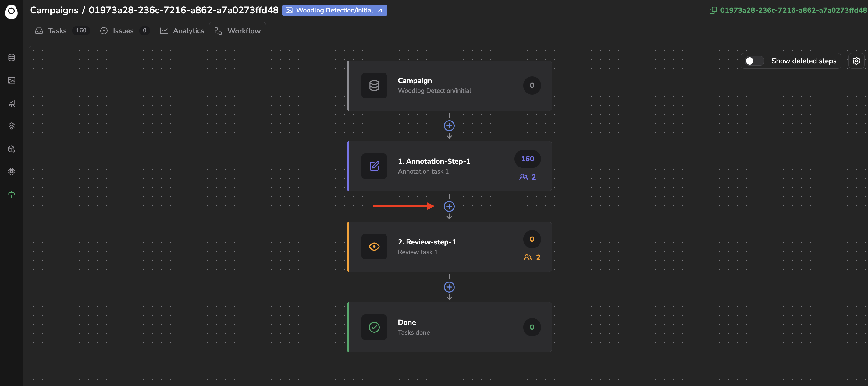
Task: Open the green signpost campaigns icon
Action: pos(12,195)
